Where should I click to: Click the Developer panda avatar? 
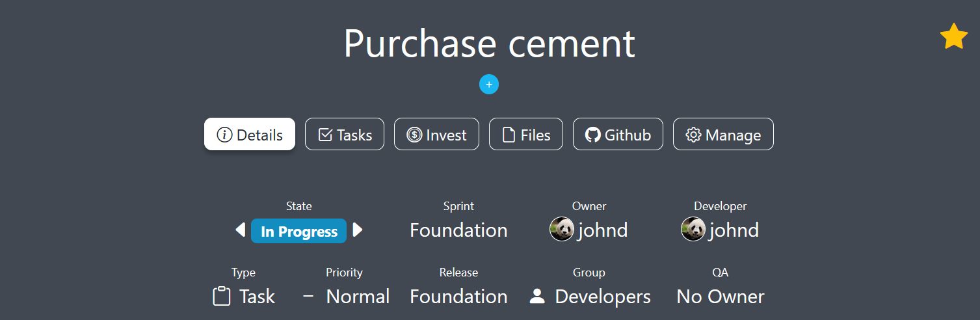tap(693, 229)
